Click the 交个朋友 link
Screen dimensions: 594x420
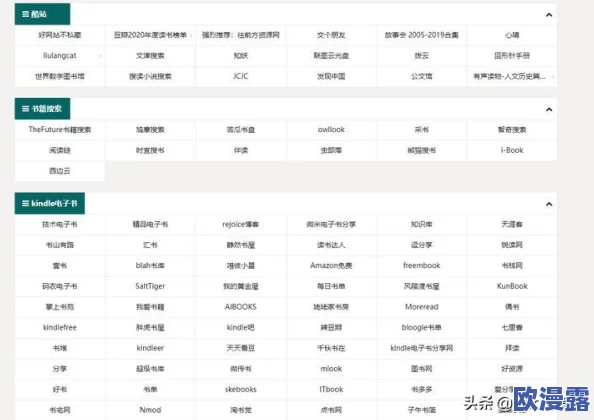tap(331, 35)
